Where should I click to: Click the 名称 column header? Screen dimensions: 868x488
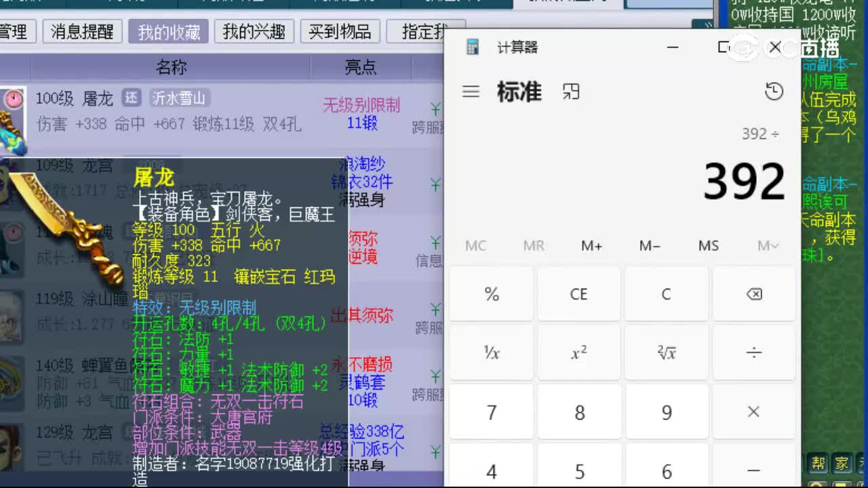coord(171,67)
